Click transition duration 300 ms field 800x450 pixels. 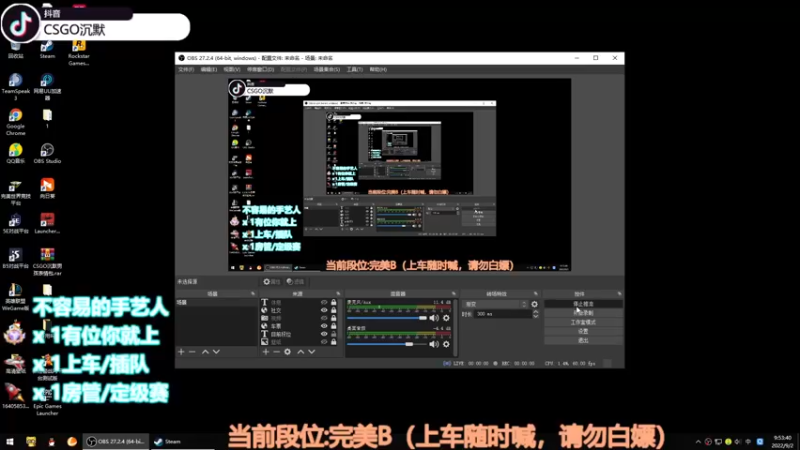tap(503, 314)
